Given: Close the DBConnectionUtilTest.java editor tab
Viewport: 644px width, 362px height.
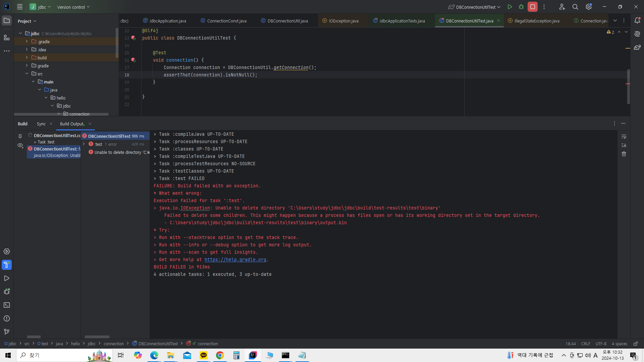Looking at the screenshot, I should pyautogui.click(x=498, y=21).
